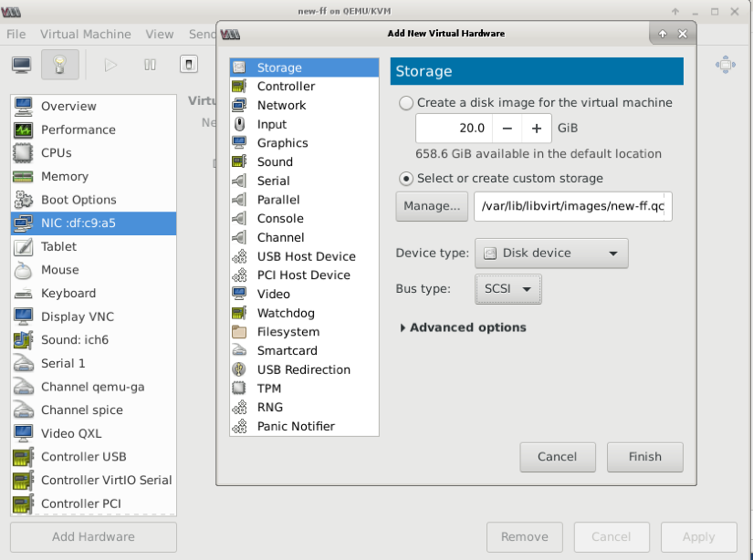
Task: Expand Advanced options section
Action: pos(464,327)
